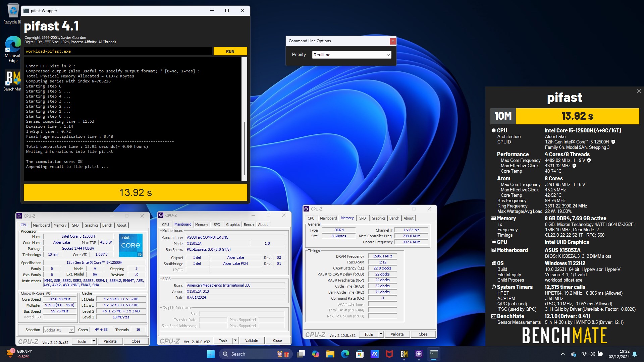This screenshot has height=362, width=644.
Task: Select the 'ASUSTeK COMPUTER INC.' manufacturer field
Action: pos(235,237)
